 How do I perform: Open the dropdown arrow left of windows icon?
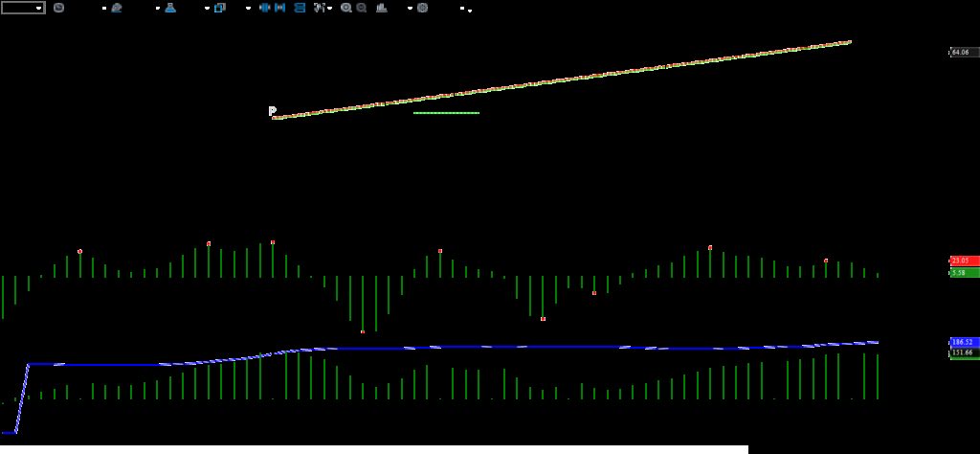[x=207, y=9]
